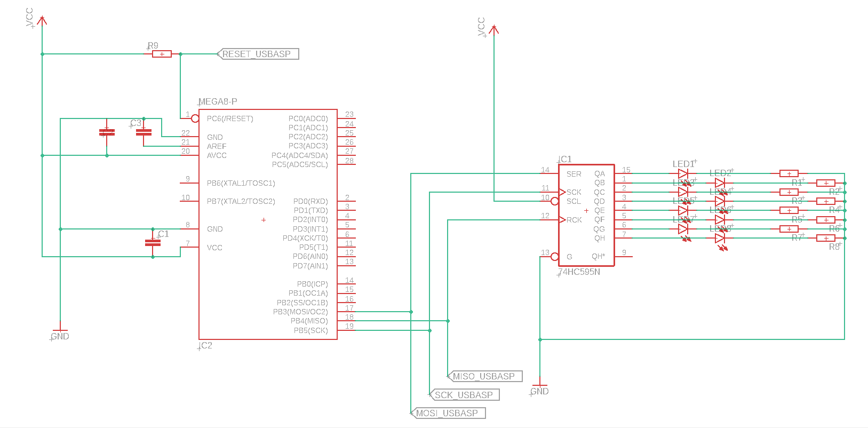Select the C3 capacitor symbol

144,132
